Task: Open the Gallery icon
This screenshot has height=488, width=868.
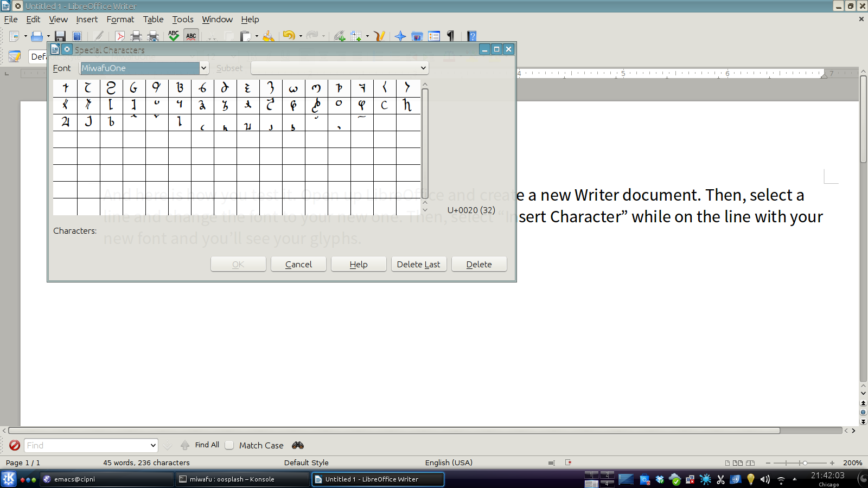Action: (417, 36)
